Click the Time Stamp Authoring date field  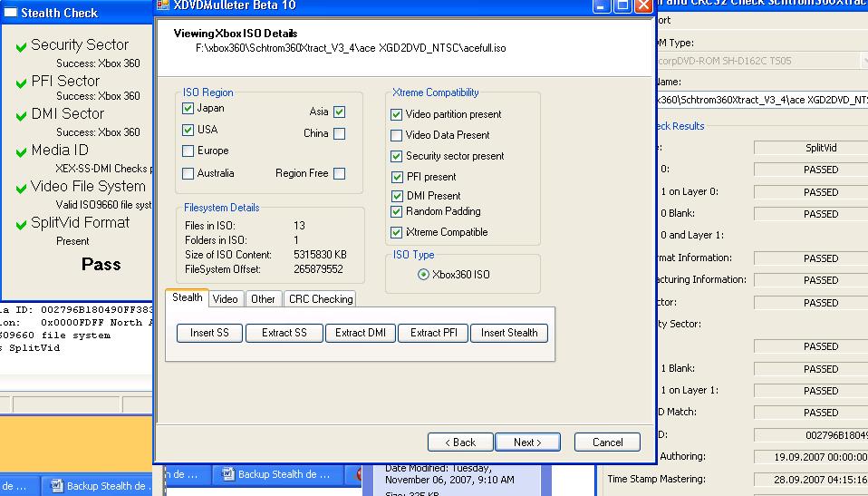coord(810,457)
